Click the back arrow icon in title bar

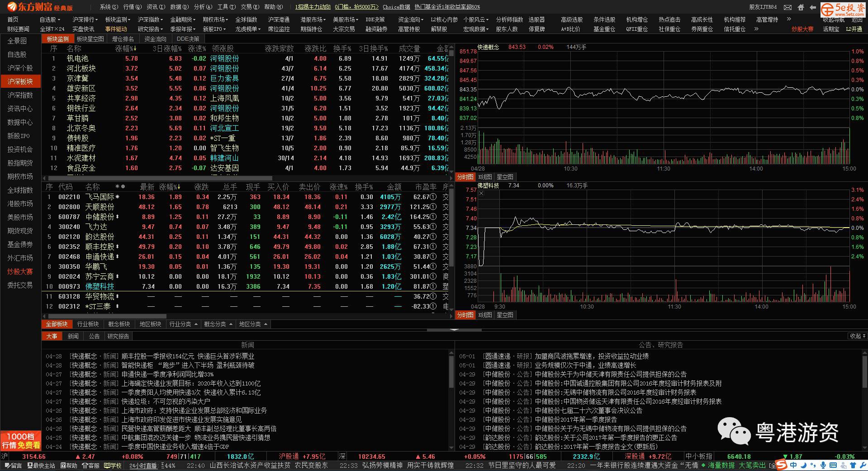click(813, 7)
